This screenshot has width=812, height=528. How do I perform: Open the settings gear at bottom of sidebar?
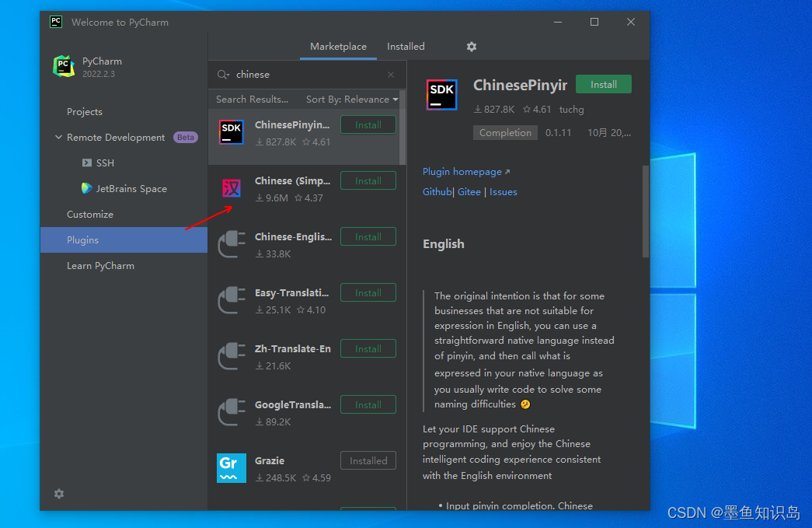tap(59, 493)
